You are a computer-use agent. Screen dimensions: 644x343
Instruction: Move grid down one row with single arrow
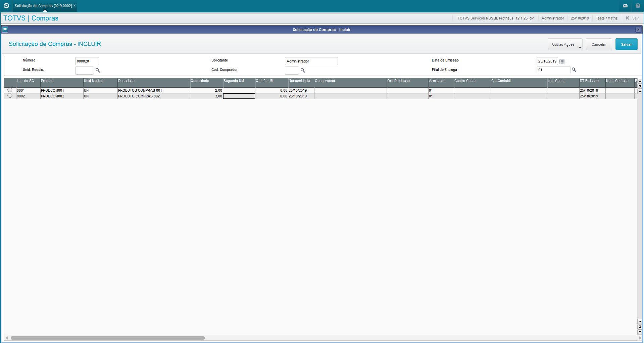(640, 321)
